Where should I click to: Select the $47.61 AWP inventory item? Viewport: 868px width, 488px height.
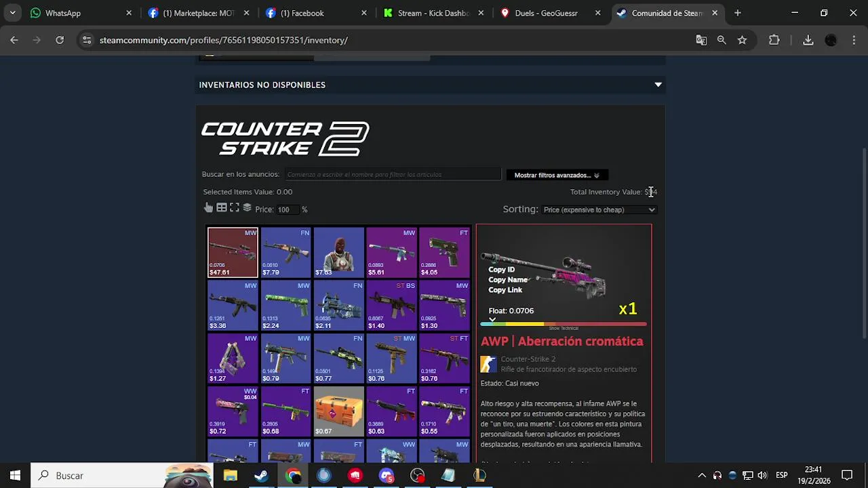233,252
